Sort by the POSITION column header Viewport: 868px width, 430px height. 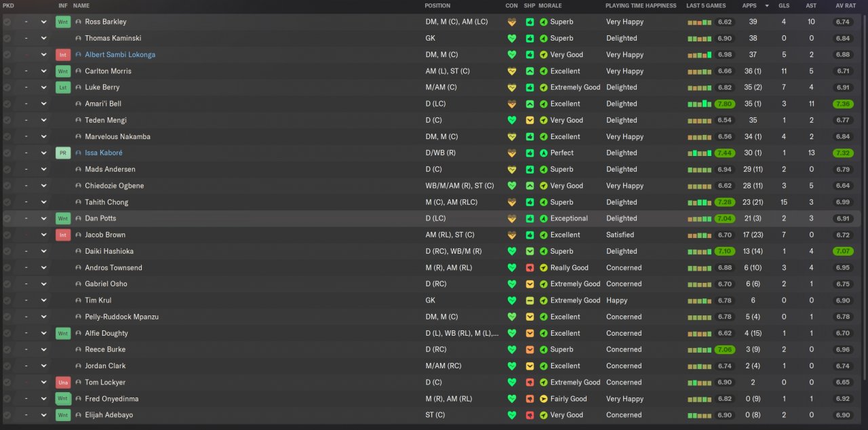(x=437, y=5)
